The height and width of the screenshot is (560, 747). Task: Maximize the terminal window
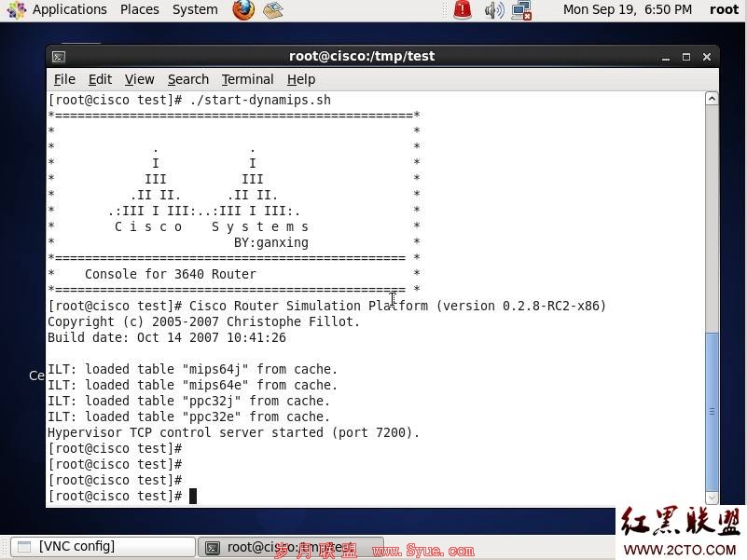coord(686,57)
